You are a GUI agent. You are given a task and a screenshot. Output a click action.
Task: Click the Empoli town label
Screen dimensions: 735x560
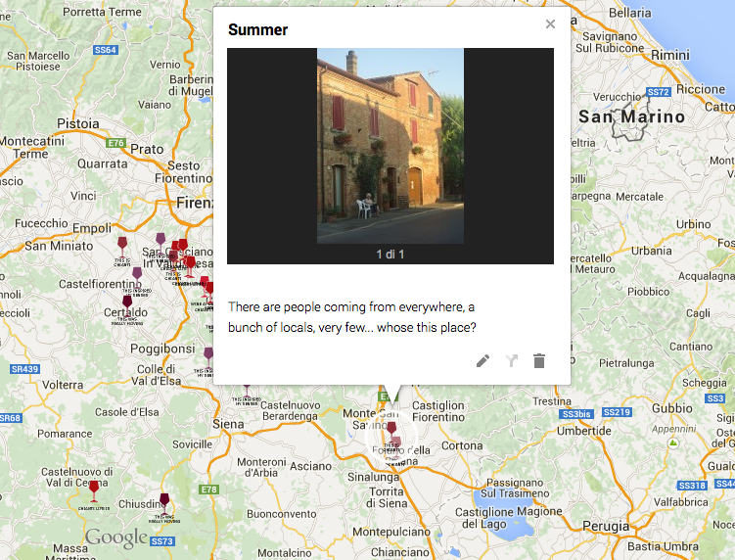click(x=92, y=228)
